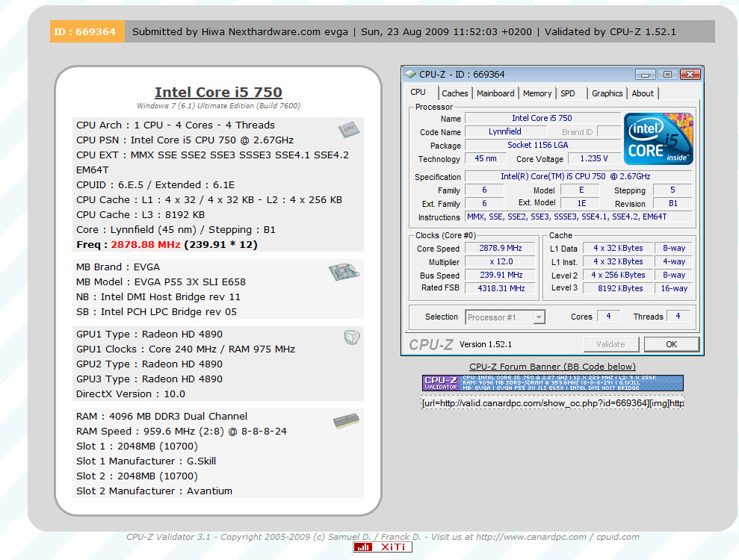Click the Core Voltage value 1.235 V
Viewport: 739px width, 560px height.
coord(594,159)
